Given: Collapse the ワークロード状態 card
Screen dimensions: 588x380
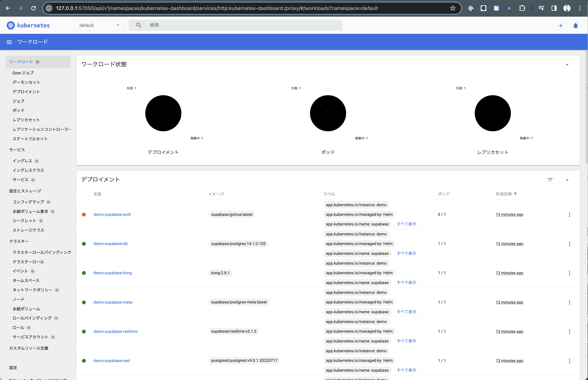Looking at the screenshot, I should [567, 65].
